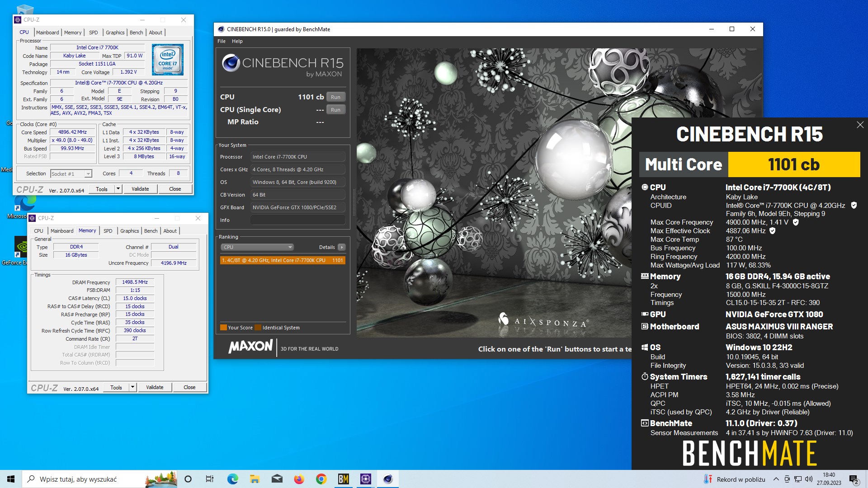
Task: Click Validate in upper CPU-Z window
Action: (x=140, y=189)
